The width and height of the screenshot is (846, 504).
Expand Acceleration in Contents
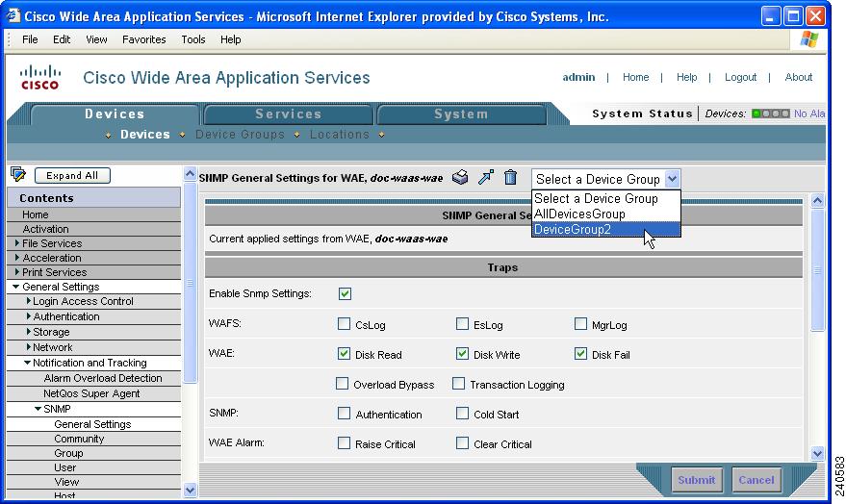pyautogui.click(x=17, y=258)
